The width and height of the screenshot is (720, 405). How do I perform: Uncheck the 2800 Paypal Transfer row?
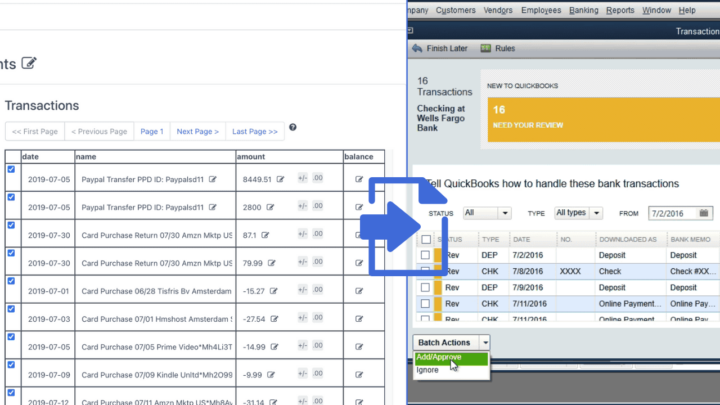click(11, 197)
